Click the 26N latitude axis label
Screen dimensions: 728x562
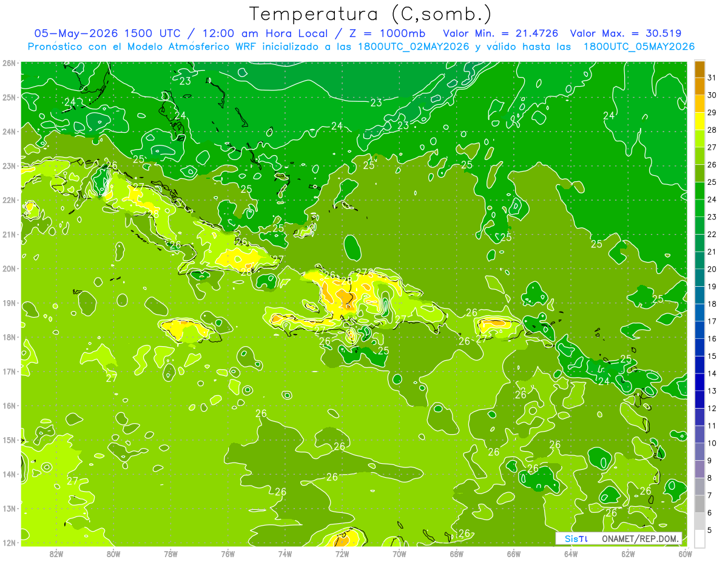point(8,63)
